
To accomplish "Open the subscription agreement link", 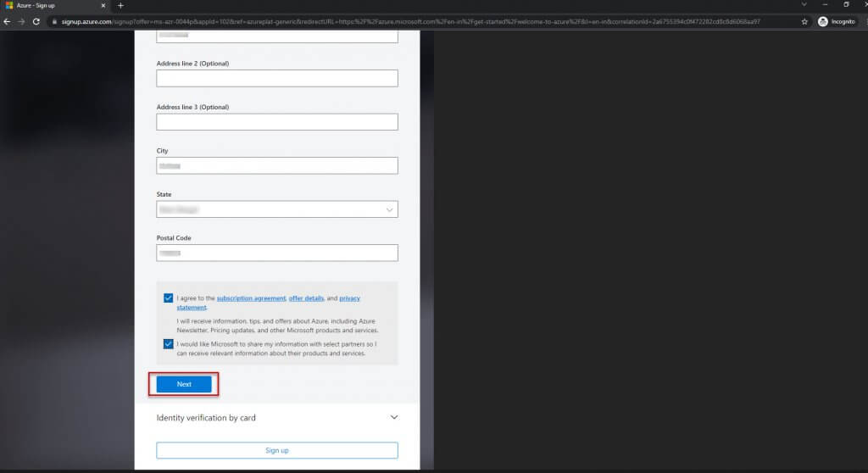I will pyautogui.click(x=251, y=298).
